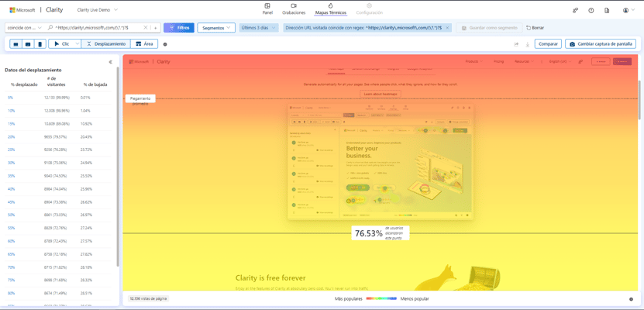
Task: Add another URL with the plus icon
Action: 156,27
